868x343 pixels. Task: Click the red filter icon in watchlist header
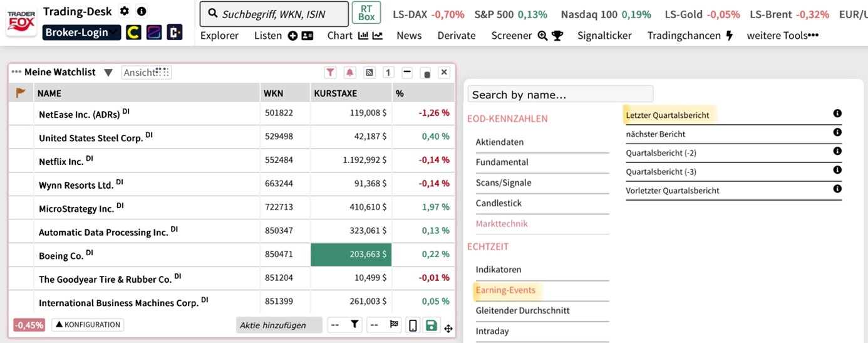point(331,73)
